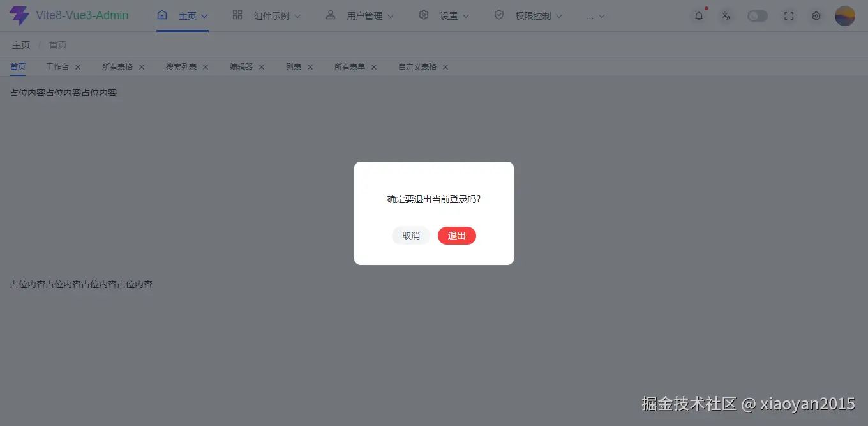The width and height of the screenshot is (868, 426).
Task: Click the Vite8-Vue3-Admin title text
Action: coord(82,15)
